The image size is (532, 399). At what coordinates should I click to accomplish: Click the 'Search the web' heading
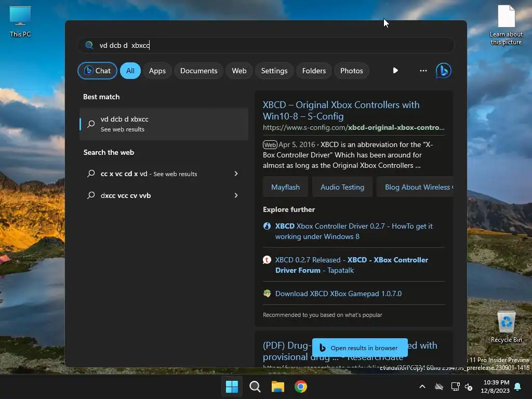109,152
